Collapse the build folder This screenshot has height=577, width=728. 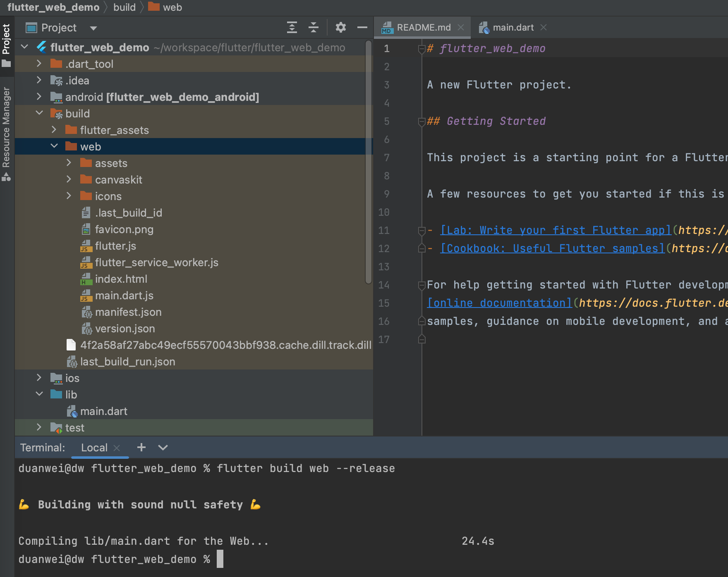coord(39,113)
